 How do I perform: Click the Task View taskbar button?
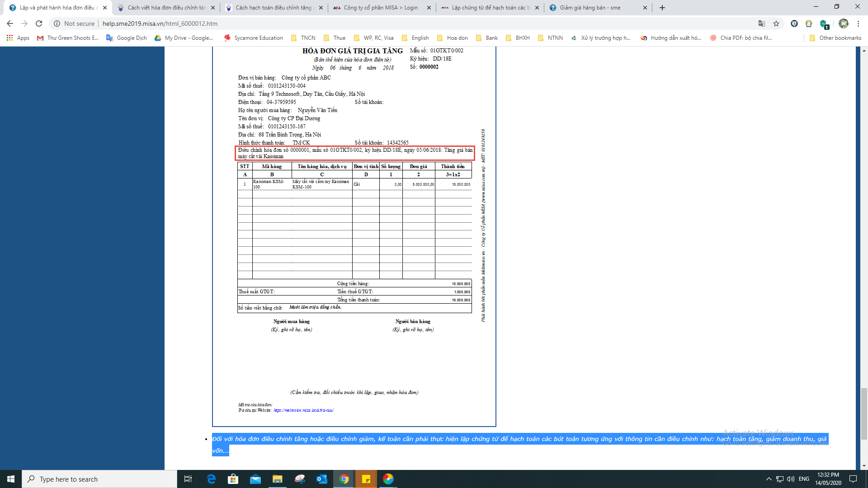[188, 479]
